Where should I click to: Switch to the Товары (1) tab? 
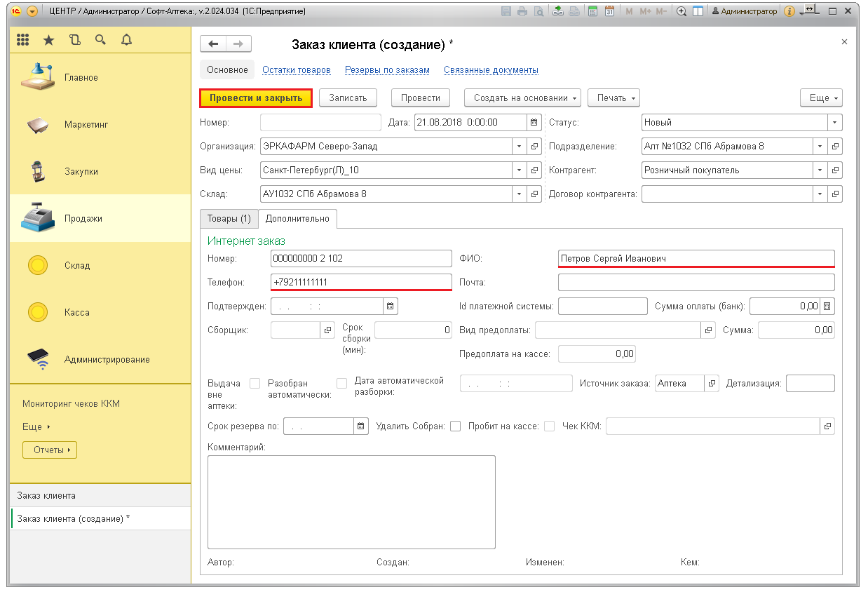pyautogui.click(x=229, y=219)
